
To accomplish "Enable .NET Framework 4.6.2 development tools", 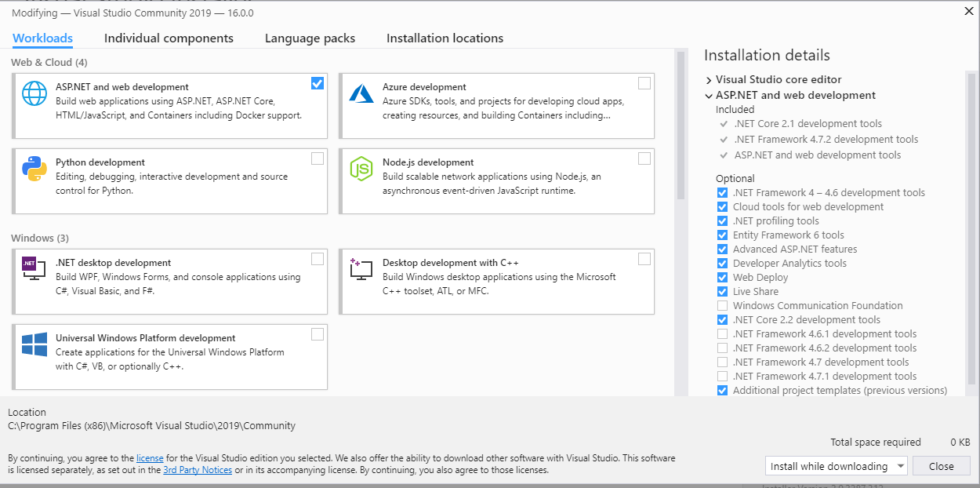I will click(x=722, y=348).
